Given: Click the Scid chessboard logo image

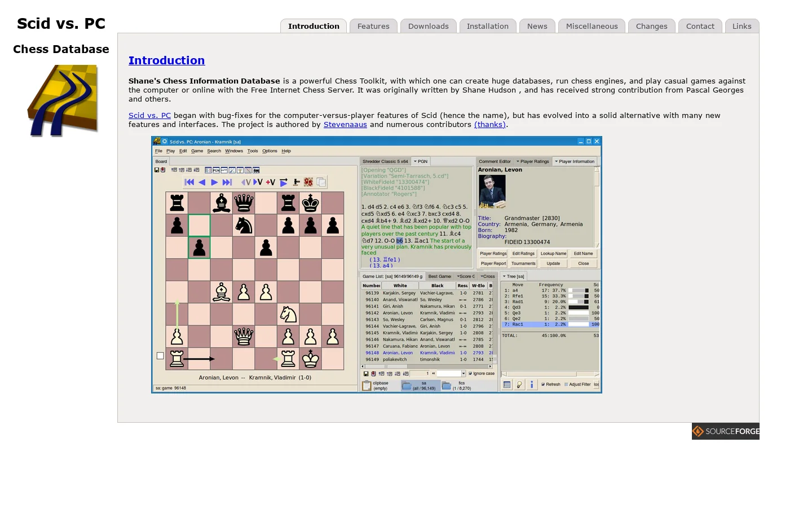Looking at the screenshot, I should pyautogui.click(x=63, y=101).
